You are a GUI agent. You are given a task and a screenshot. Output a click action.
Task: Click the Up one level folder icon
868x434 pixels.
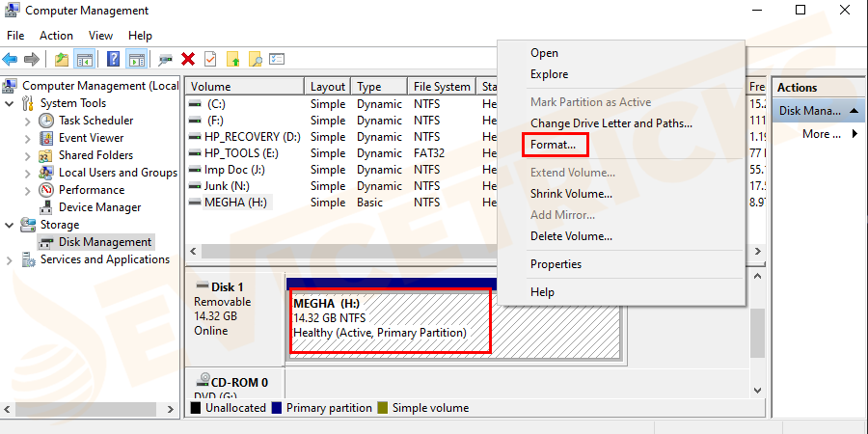tap(62, 59)
